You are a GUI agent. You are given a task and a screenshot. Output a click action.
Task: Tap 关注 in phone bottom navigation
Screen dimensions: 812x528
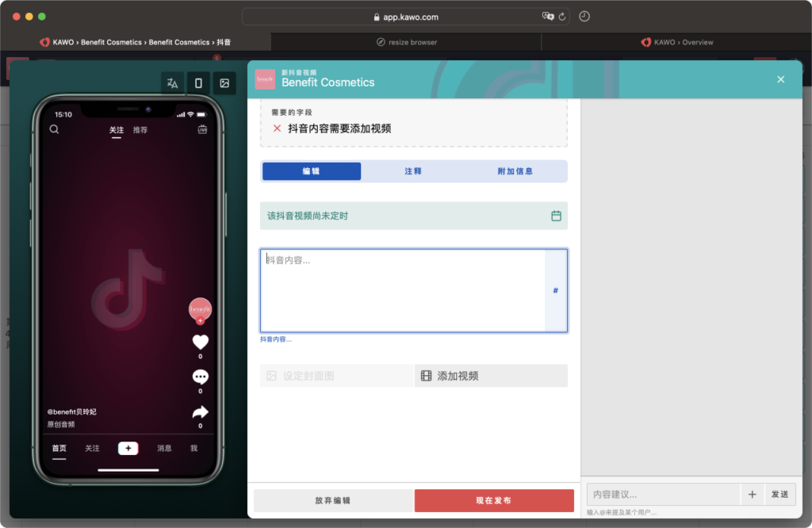coord(92,448)
